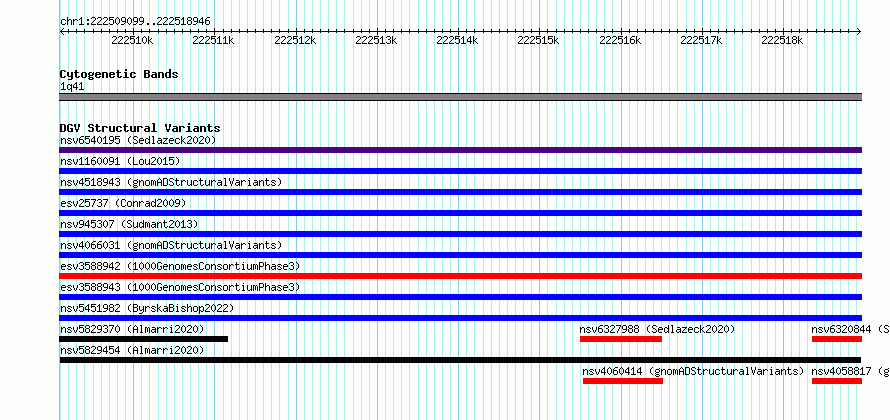
Task: Click the 222517k ruler position
Action: click(701, 40)
